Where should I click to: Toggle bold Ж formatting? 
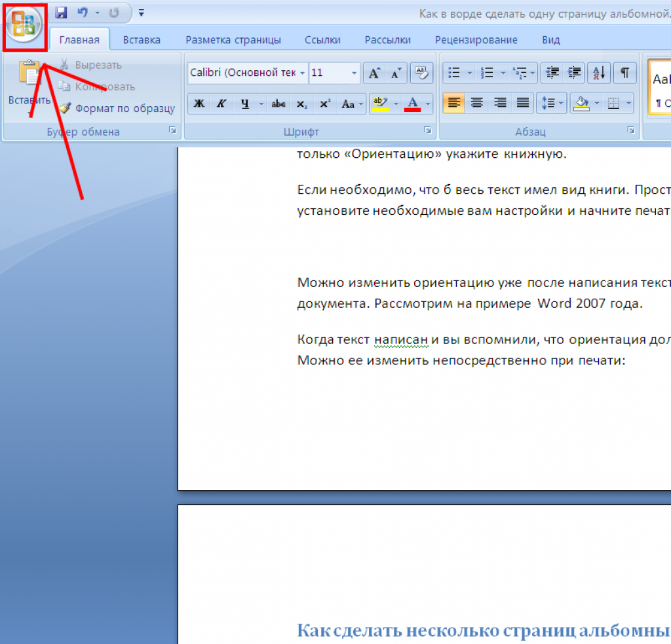199,104
